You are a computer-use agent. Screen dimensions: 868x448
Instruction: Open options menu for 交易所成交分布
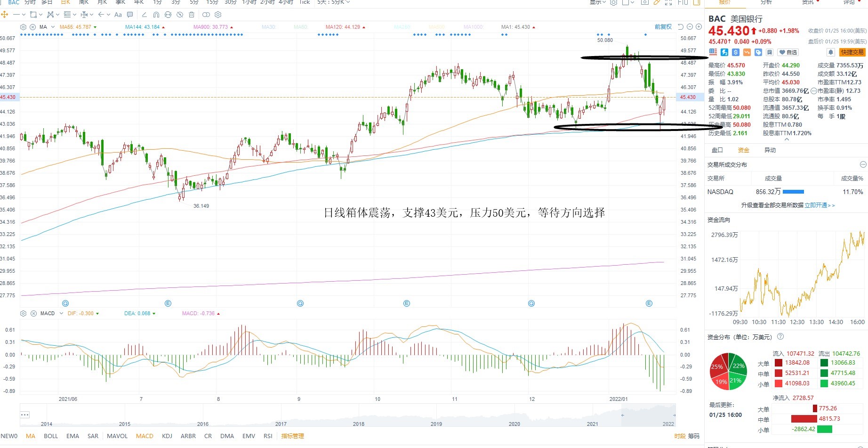(863, 164)
